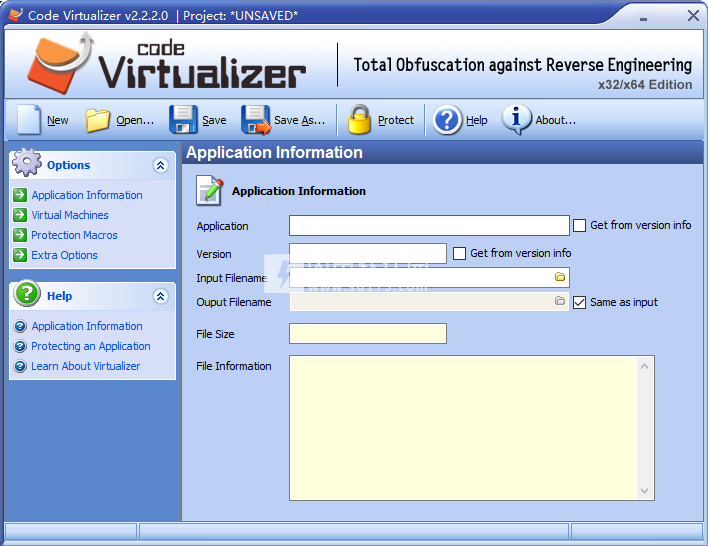The height and width of the screenshot is (546, 708).
Task: Click the green question mark Help panel icon
Action: [27, 293]
